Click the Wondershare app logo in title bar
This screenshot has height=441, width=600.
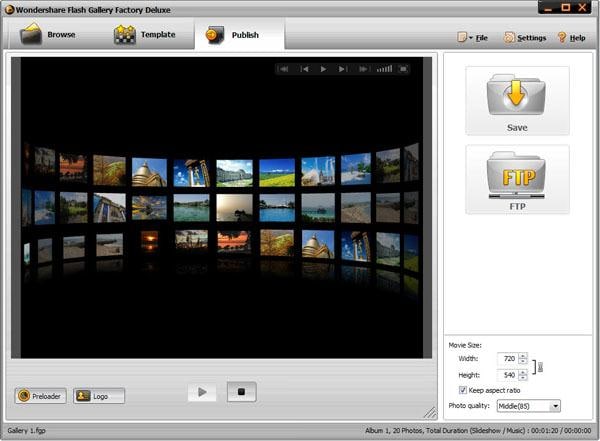tap(10, 10)
